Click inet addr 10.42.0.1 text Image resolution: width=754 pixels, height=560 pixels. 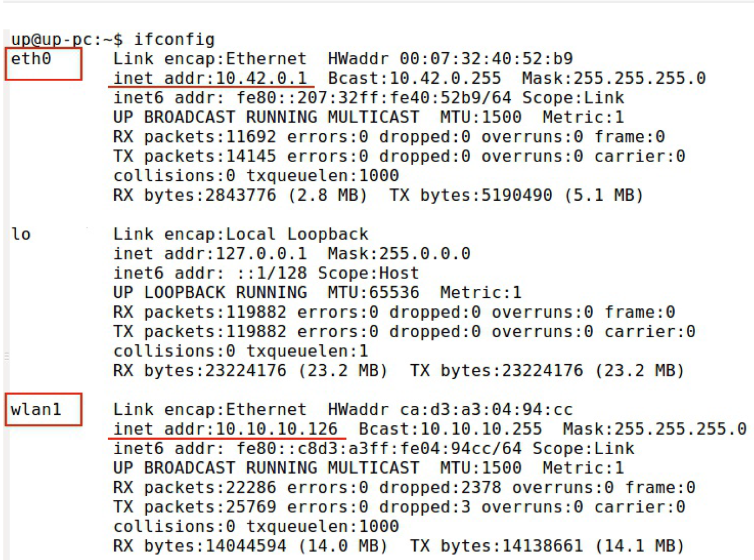click(210, 78)
